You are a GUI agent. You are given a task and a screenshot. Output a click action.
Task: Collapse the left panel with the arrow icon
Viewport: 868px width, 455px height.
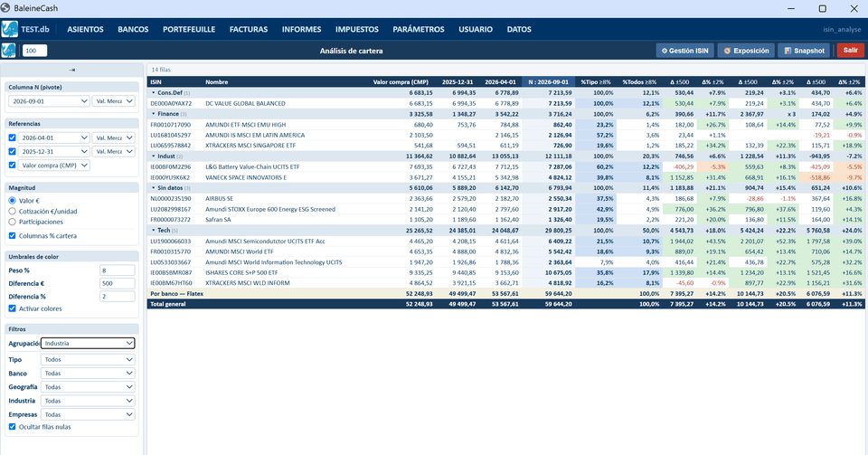pos(72,70)
